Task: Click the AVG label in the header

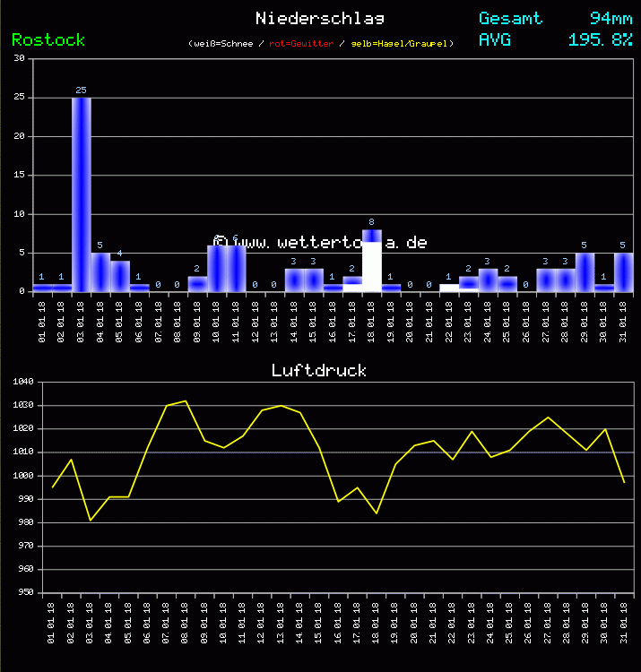Action: (495, 40)
